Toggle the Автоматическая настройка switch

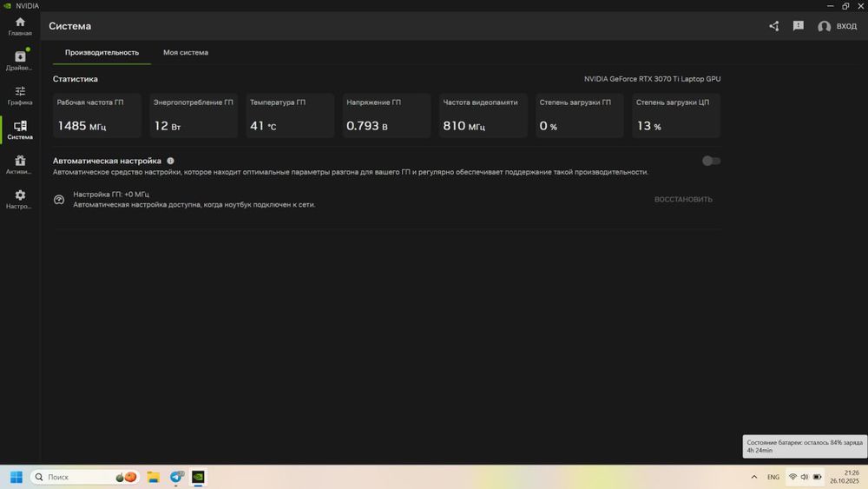pyautogui.click(x=712, y=161)
